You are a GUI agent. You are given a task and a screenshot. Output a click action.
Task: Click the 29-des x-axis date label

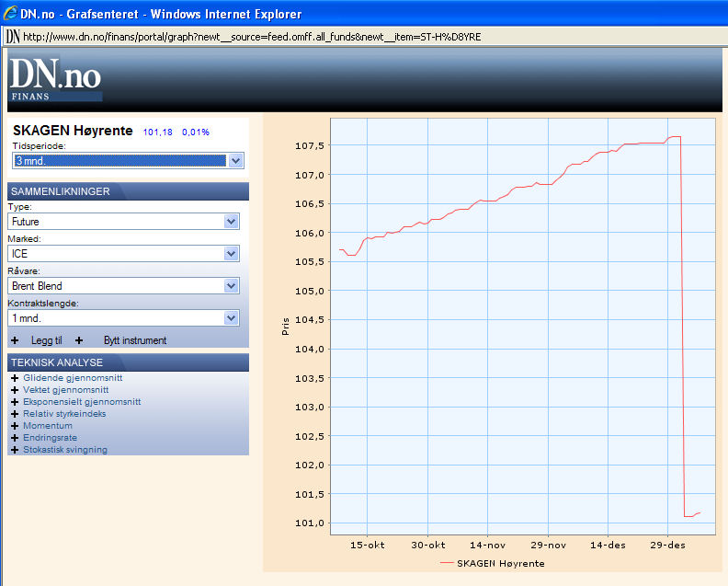pos(667,546)
